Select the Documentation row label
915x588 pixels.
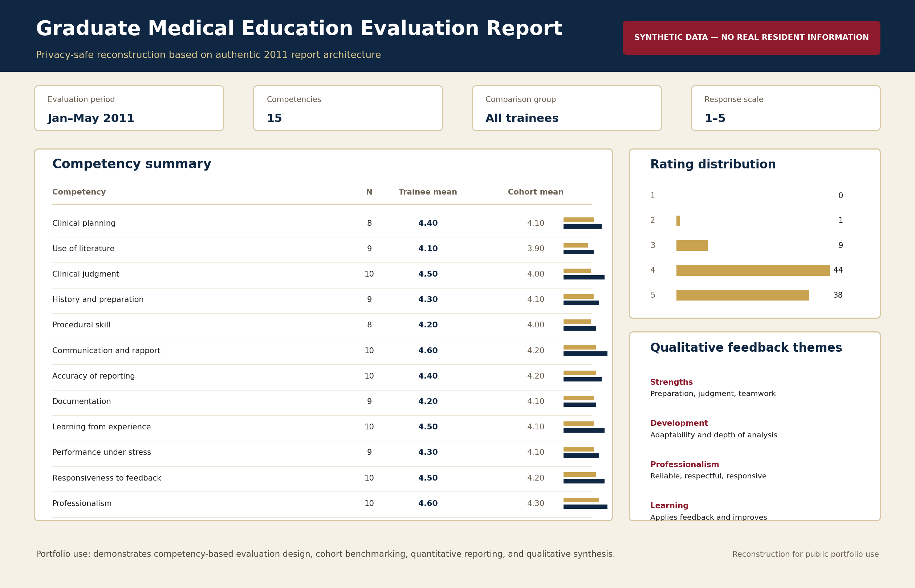tap(82, 401)
